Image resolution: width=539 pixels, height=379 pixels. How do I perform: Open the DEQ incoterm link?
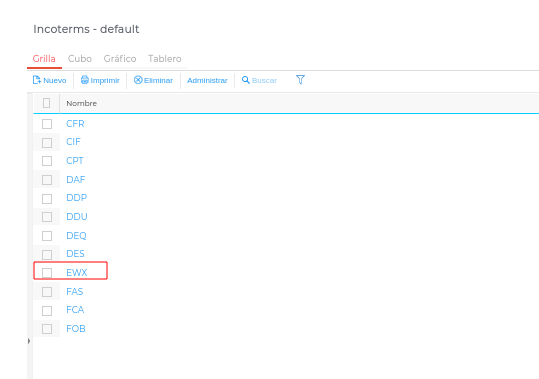(76, 236)
